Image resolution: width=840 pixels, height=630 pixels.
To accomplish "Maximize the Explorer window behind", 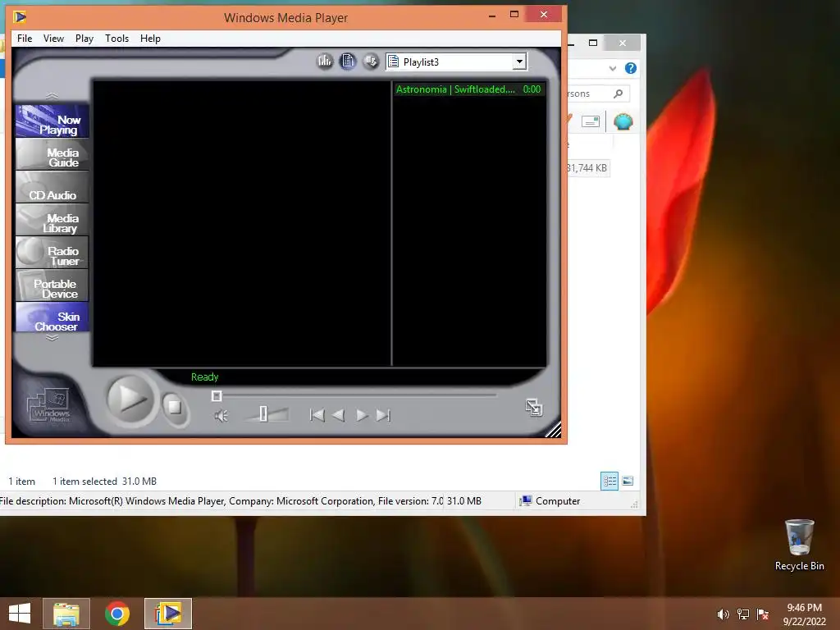I will coord(593,43).
